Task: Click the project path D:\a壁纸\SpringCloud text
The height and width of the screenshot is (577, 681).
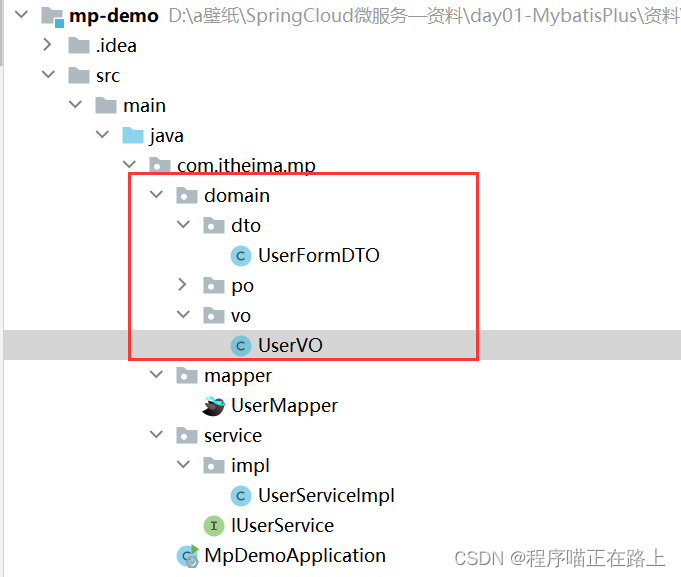Action: (423, 16)
